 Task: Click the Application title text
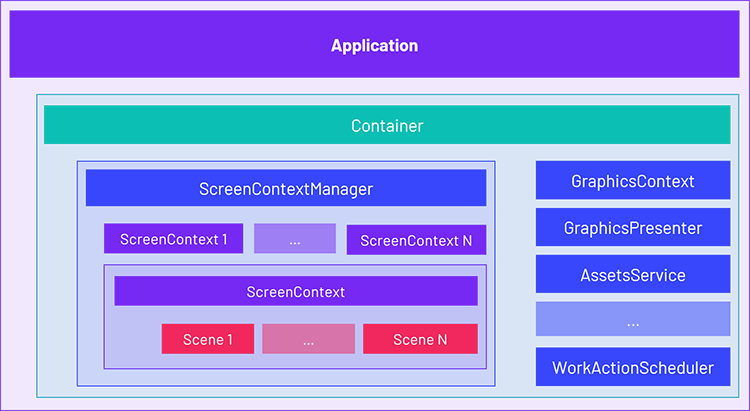[374, 46]
